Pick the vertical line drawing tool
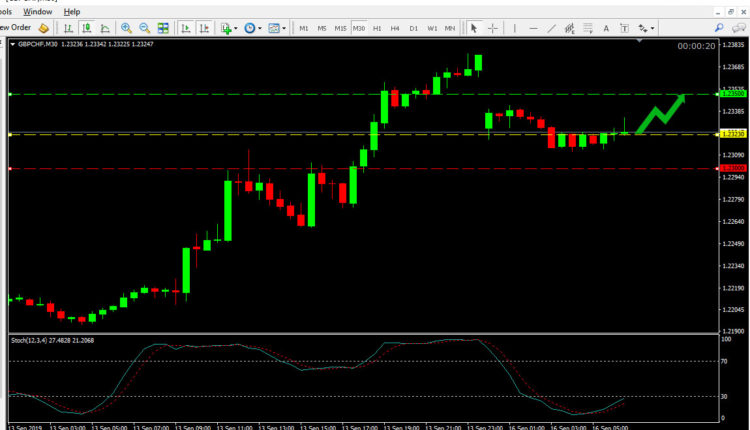Viewport: 750px width, 430px height. pos(515,28)
